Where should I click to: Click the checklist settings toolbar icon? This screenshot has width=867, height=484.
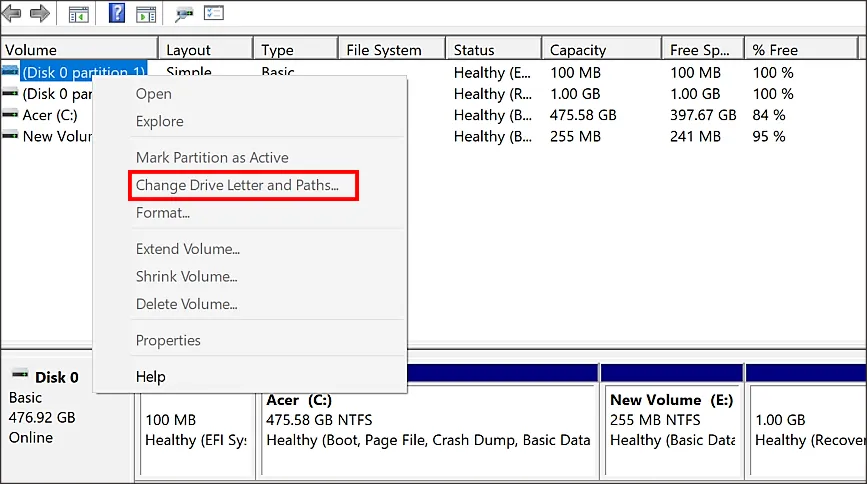coord(214,14)
